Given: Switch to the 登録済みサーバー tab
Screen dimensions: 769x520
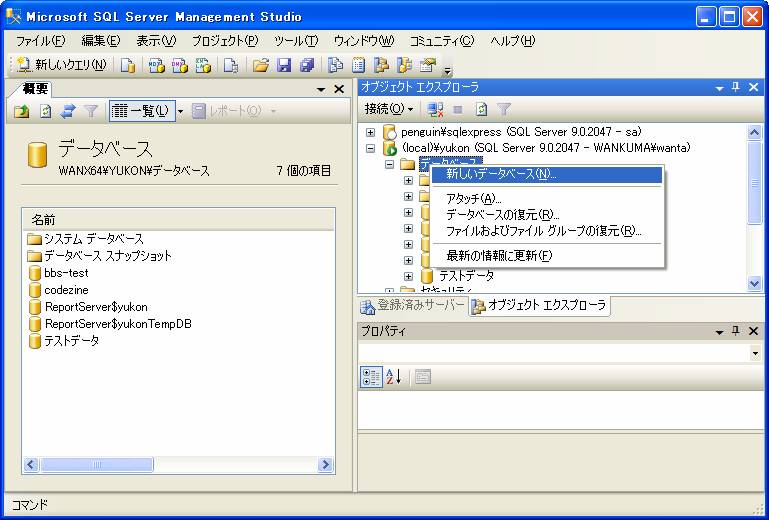Looking at the screenshot, I should point(413,306).
